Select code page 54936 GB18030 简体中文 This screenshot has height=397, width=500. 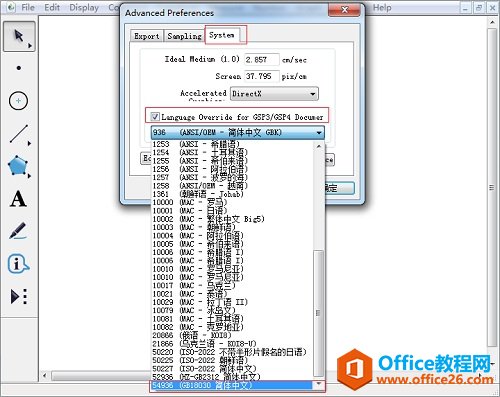[232, 385]
